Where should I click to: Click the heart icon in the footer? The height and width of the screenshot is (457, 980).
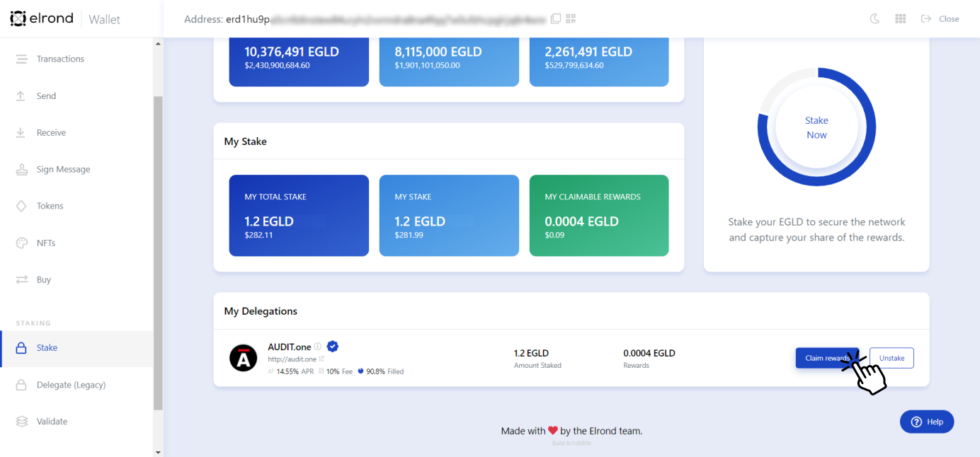tap(553, 430)
